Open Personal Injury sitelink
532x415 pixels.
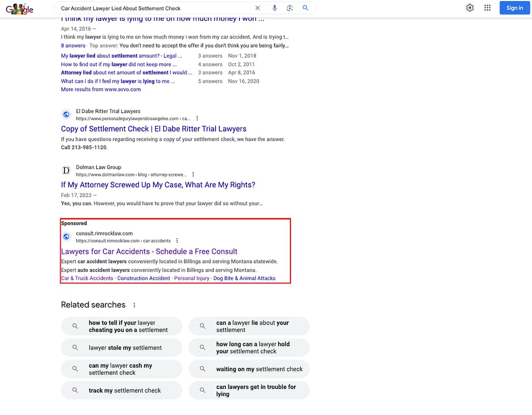tap(192, 278)
